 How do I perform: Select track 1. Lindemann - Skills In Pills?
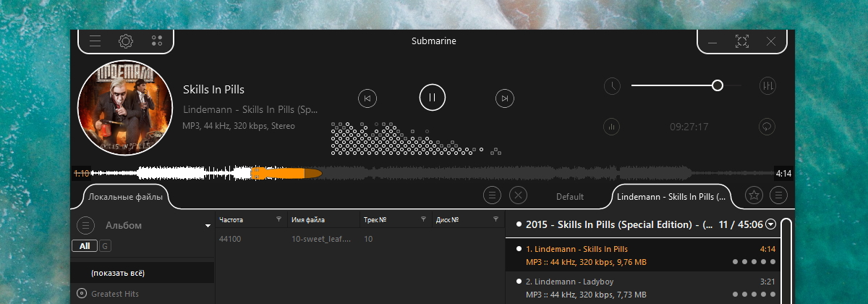pyautogui.click(x=643, y=255)
